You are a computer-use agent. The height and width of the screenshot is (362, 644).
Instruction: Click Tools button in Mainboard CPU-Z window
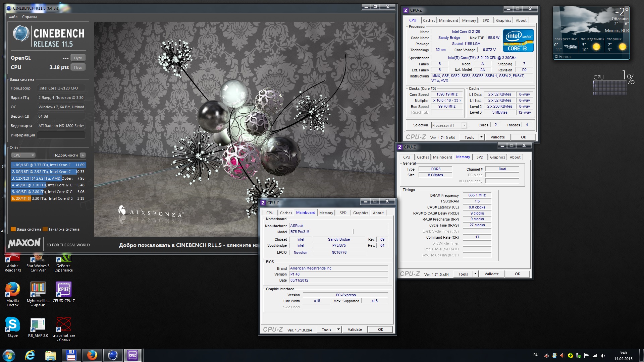tap(326, 330)
